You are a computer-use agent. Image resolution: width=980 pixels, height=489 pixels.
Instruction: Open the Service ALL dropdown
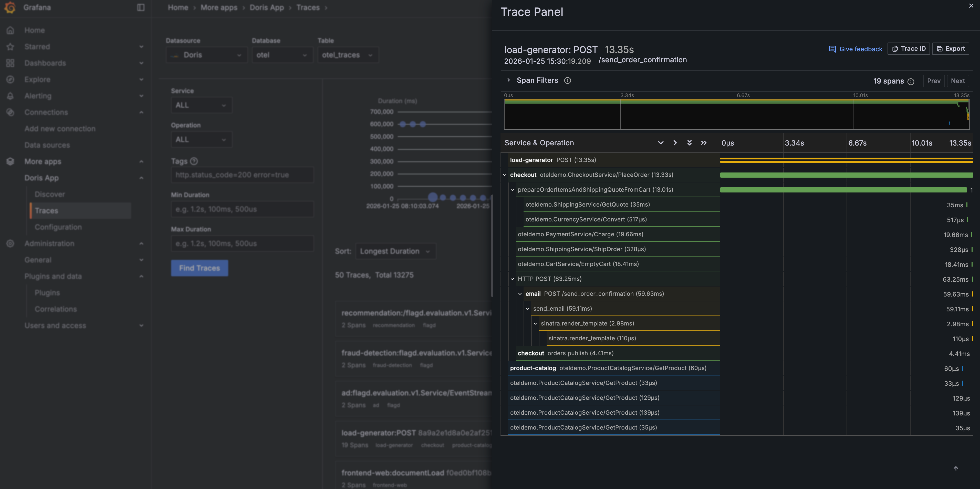[x=201, y=105]
